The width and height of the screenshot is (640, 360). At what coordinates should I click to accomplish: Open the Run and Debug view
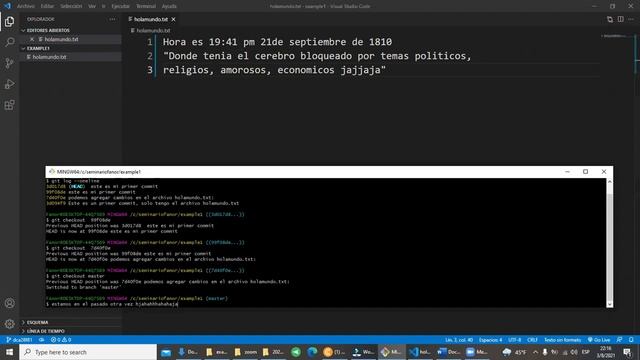coord(9,84)
